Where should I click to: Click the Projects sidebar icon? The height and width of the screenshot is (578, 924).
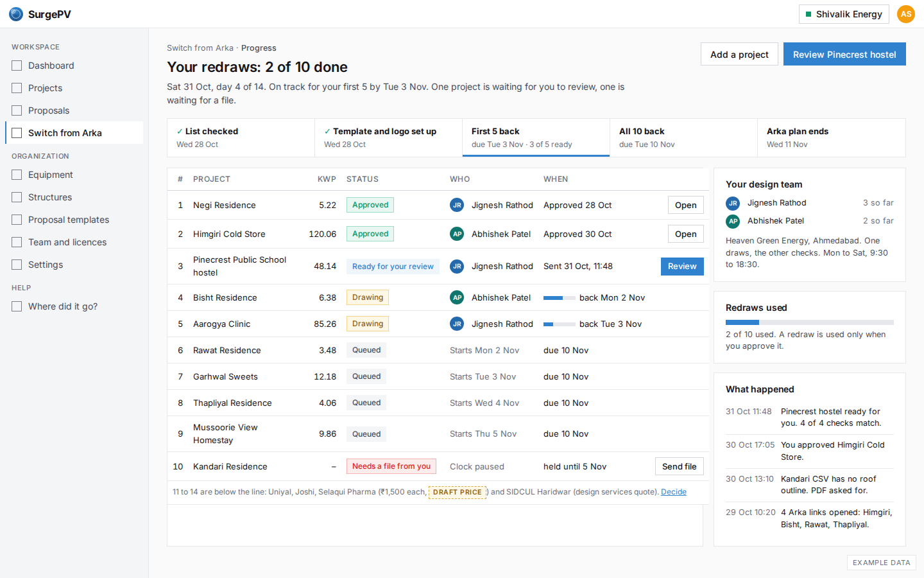coord(17,88)
